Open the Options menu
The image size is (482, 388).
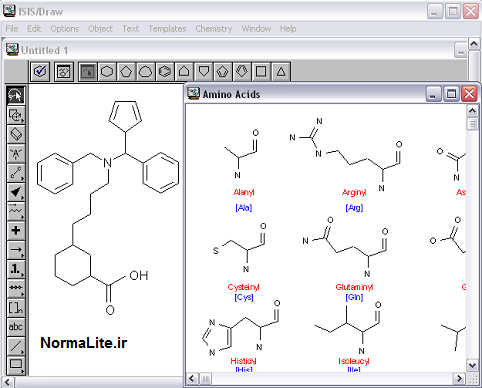click(65, 29)
